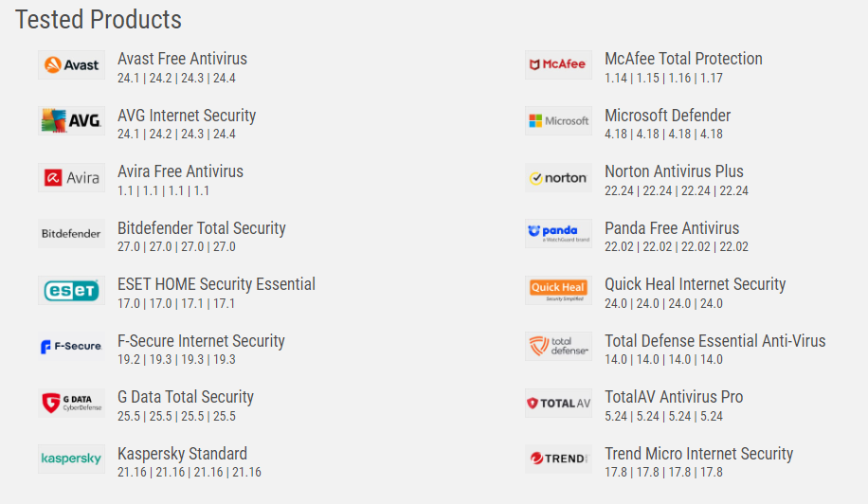
Task: Click the Trend Micro logo icon
Action: (x=558, y=459)
